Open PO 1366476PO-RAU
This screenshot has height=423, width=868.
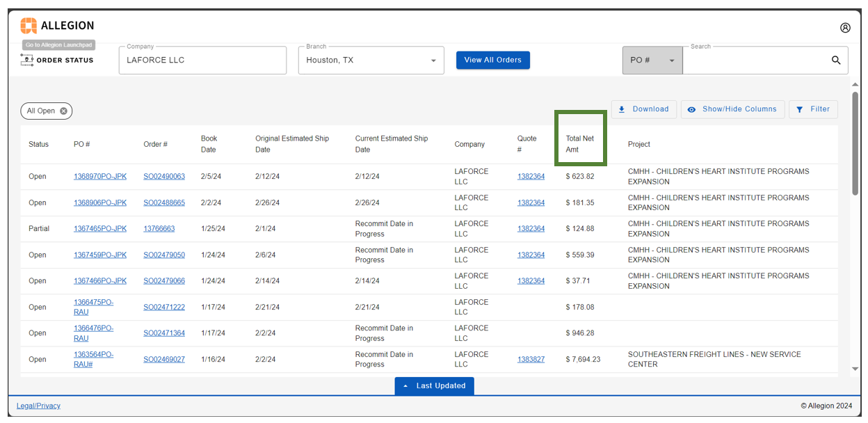pos(93,333)
